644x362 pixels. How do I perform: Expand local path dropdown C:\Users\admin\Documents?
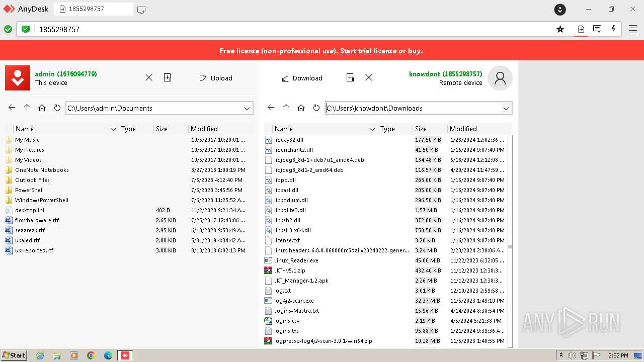247,108
